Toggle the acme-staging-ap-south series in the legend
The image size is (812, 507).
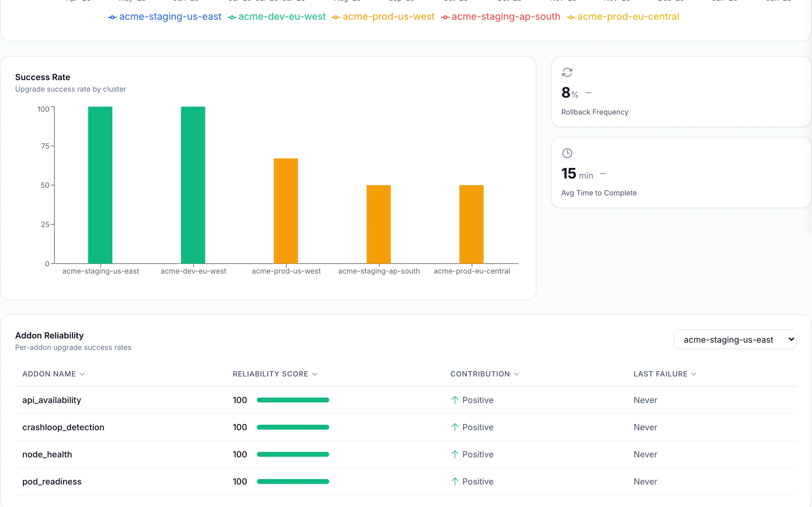506,17
